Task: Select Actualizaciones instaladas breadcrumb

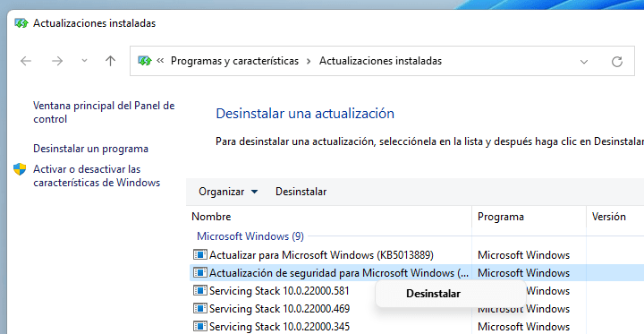Action: tap(380, 61)
